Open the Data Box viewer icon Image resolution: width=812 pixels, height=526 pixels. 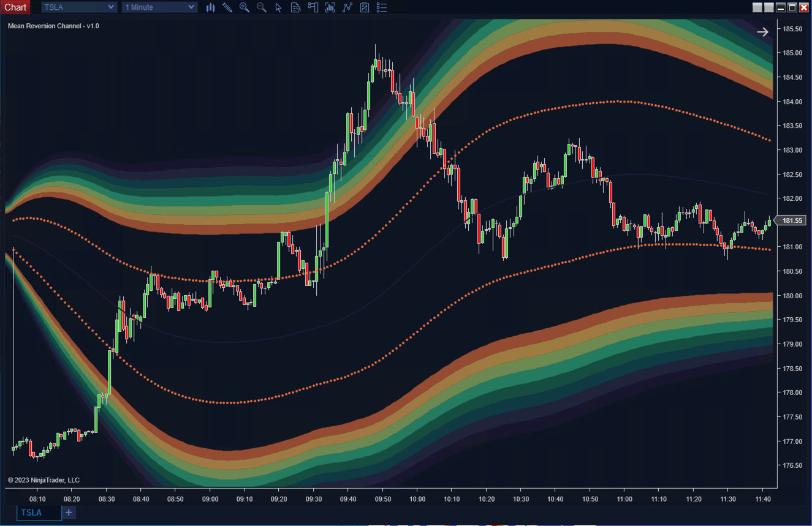(295, 7)
